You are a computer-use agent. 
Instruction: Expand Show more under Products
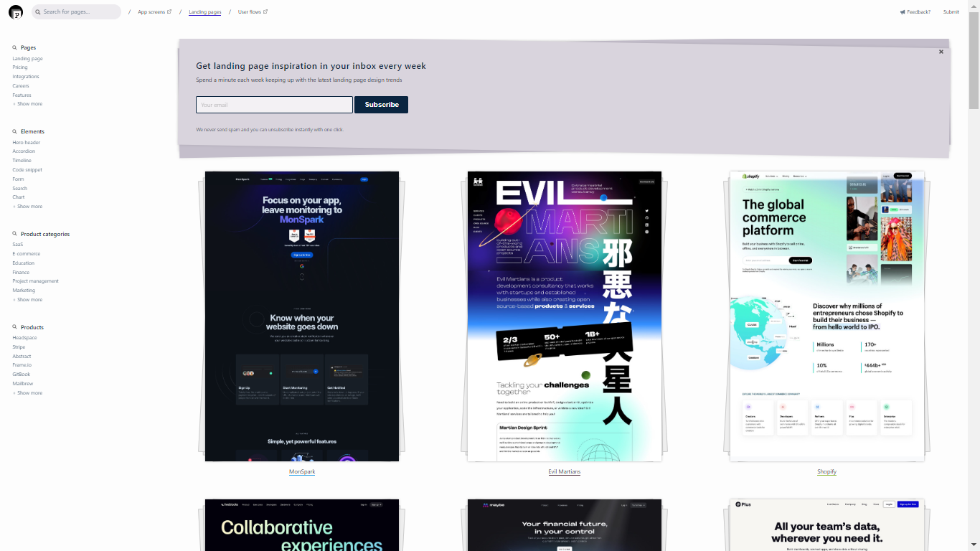pyautogui.click(x=27, y=393)
